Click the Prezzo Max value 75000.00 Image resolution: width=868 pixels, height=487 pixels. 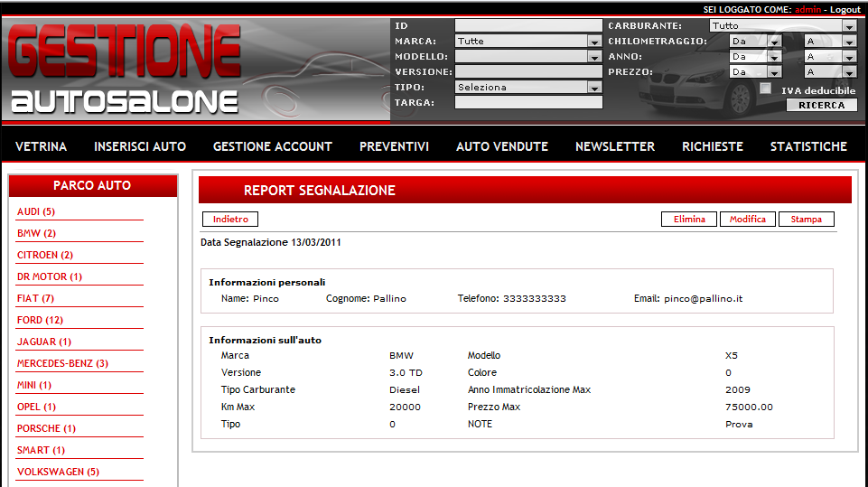749,407
